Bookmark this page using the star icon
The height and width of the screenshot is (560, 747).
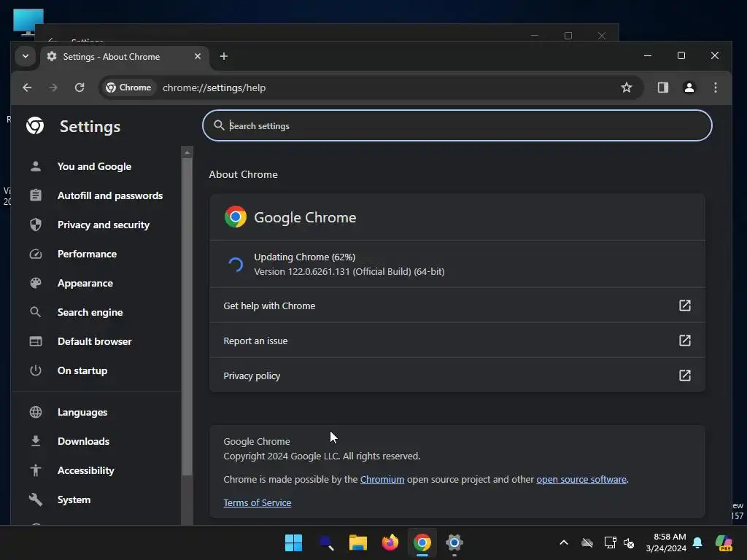click(627, 87)
